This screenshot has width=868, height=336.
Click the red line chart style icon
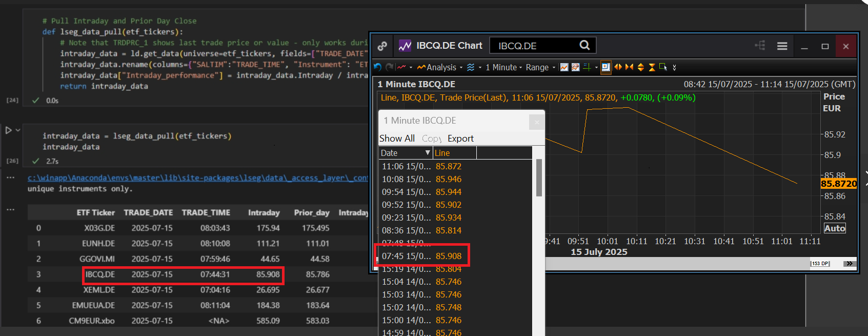[x=401, y=67]
